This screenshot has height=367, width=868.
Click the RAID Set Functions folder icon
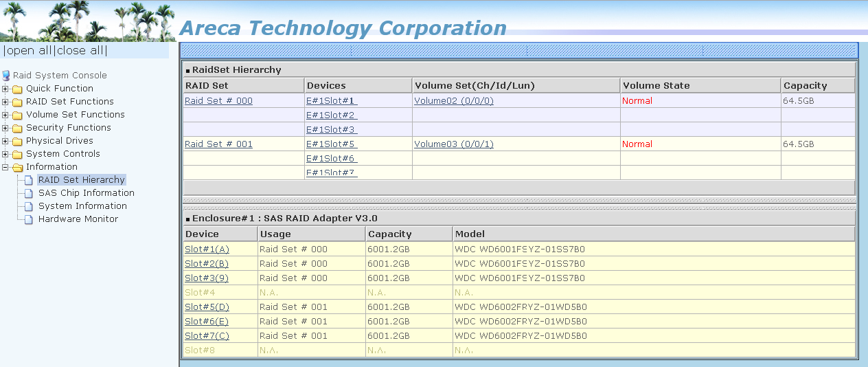(17, 102)
